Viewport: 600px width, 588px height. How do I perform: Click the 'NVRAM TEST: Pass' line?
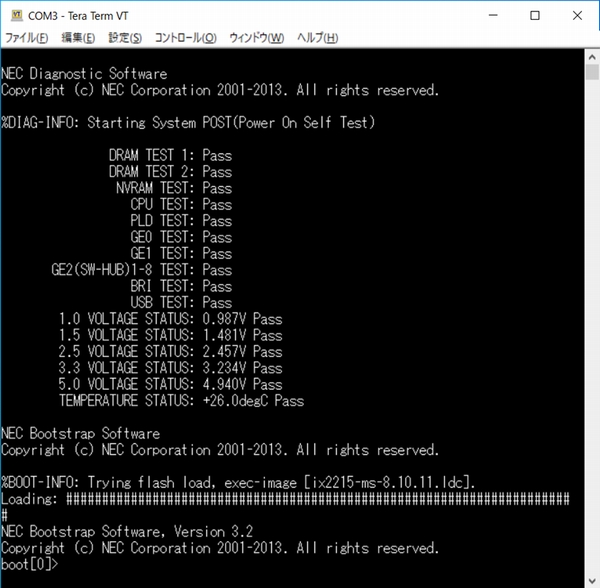pyautogui.click(x=174, y=188)
